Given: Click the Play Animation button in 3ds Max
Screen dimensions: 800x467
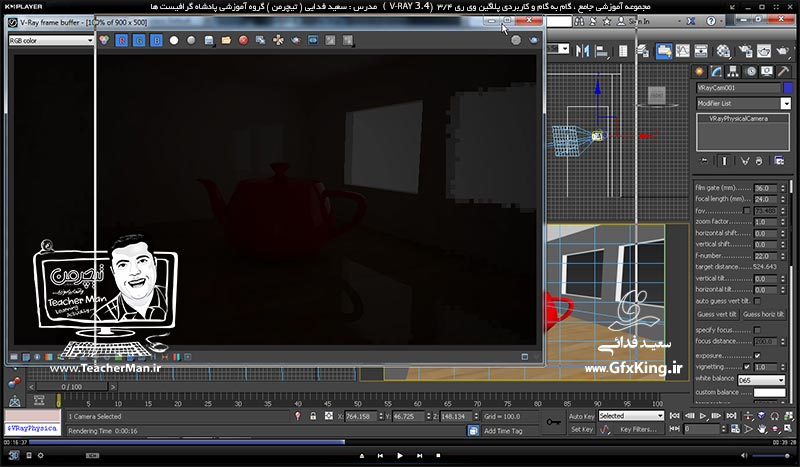Looking at the screenshot, I should (x=703, y=416).
